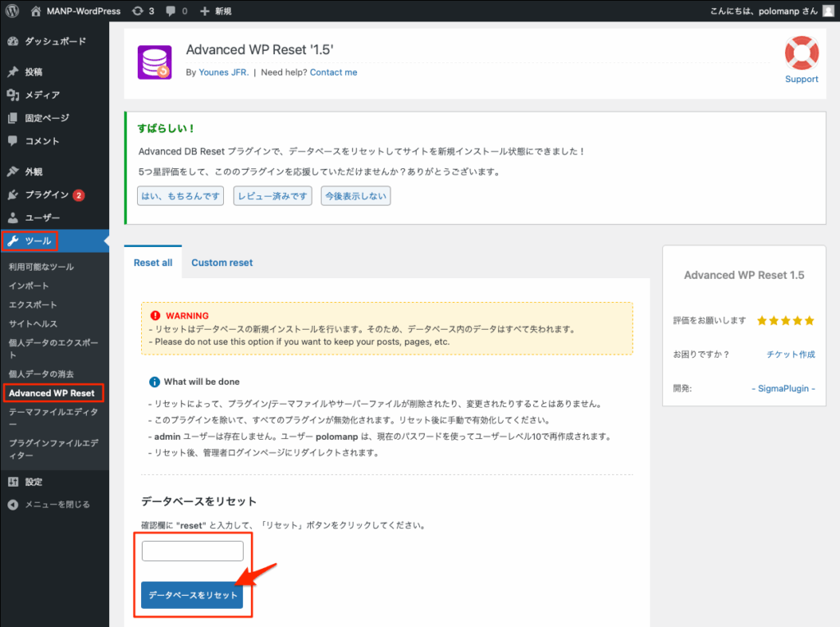Image resolution: width=840 pixels, height=627 pixels.
Task: Open the WordPress logo menu
Action: [x=11, y=11]
